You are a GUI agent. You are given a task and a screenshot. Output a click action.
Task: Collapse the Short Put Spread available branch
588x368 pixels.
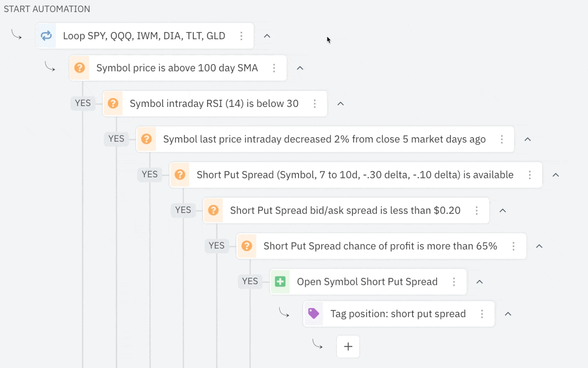pos(556,175)
